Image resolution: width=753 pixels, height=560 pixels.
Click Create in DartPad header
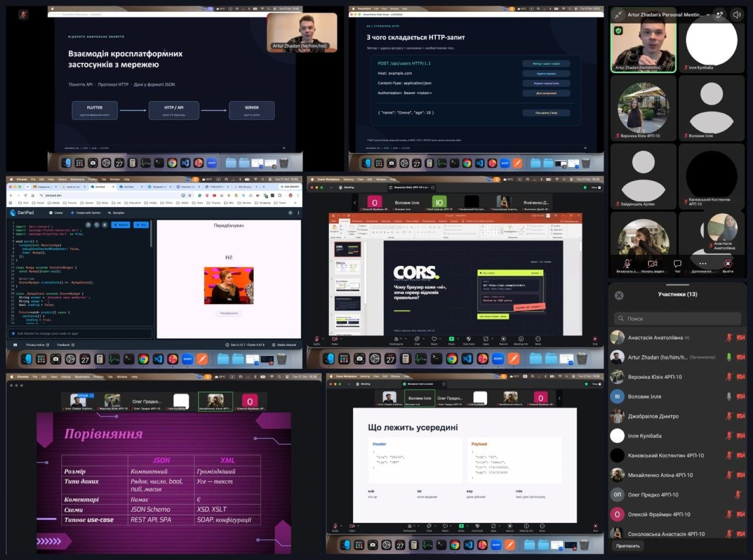(x=56, y=213)
